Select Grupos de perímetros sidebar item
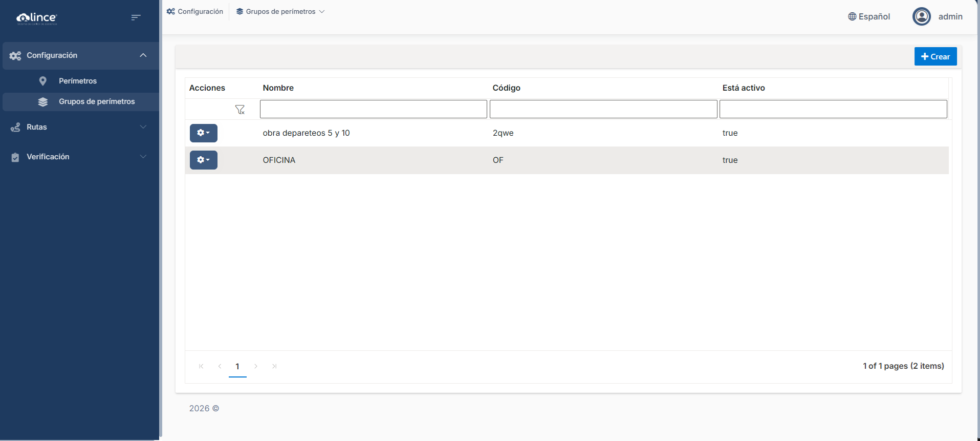The image size is (980, 441). click(97, 101)
